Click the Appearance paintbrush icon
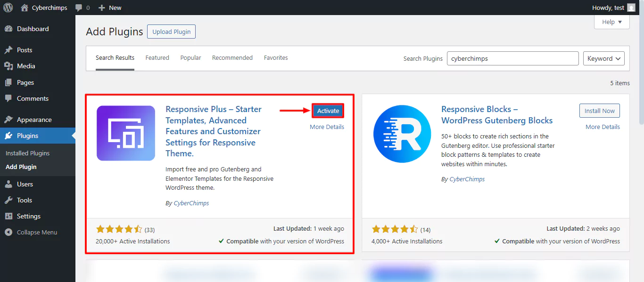This screenshot has height=282, width=644. click(x=8, y=120)
